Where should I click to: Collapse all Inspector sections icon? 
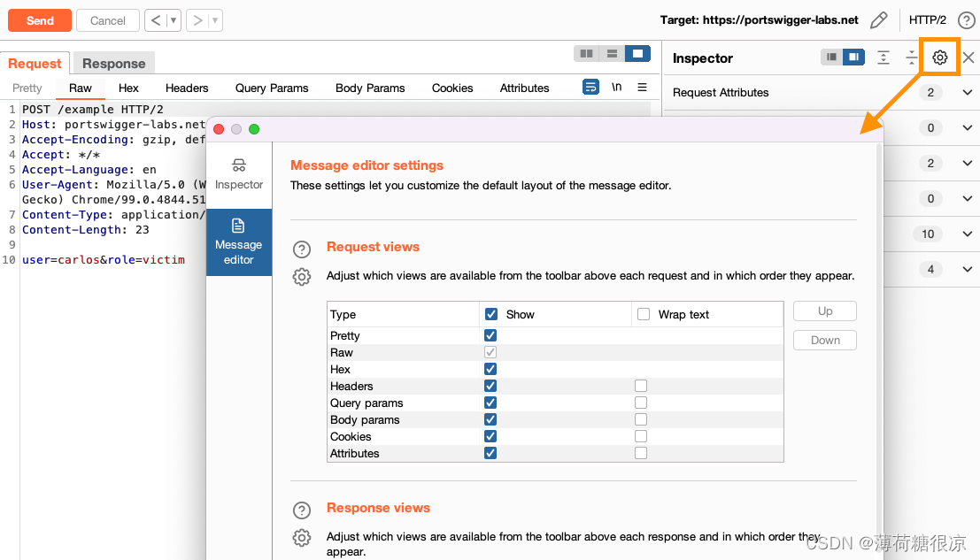pos(911,58)
